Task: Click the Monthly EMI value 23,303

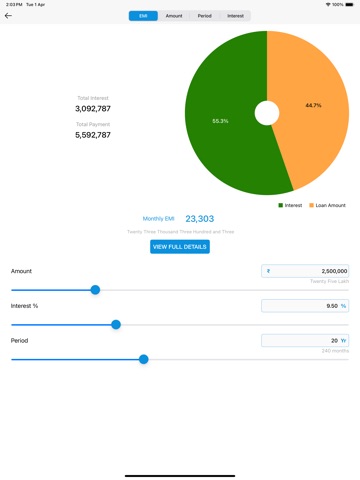Action: click(x=200, y=219)
